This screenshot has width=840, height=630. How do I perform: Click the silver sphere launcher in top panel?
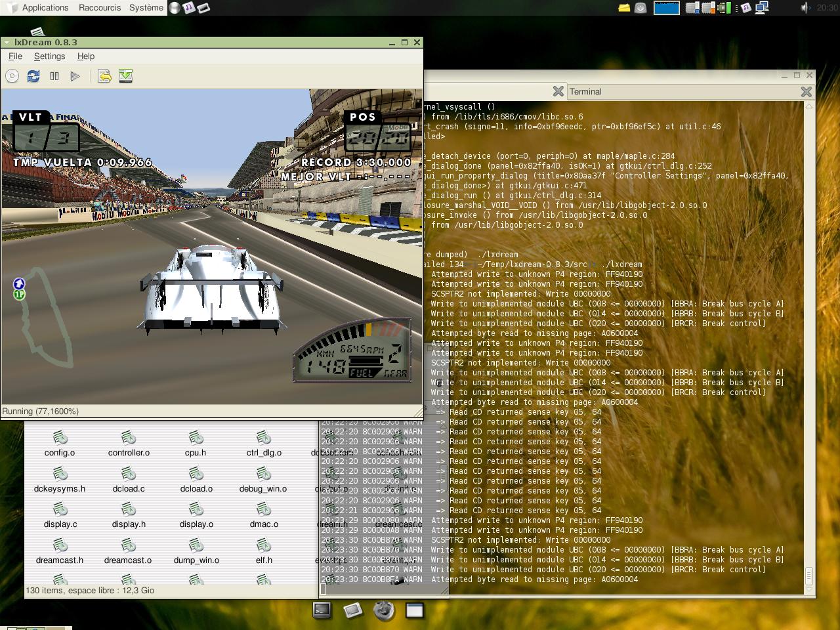click(x=175, y=8)
